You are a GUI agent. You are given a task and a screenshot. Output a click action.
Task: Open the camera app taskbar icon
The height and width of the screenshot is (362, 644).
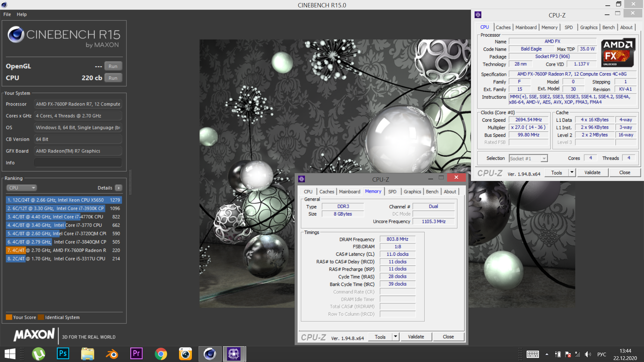tap(185, 354)
